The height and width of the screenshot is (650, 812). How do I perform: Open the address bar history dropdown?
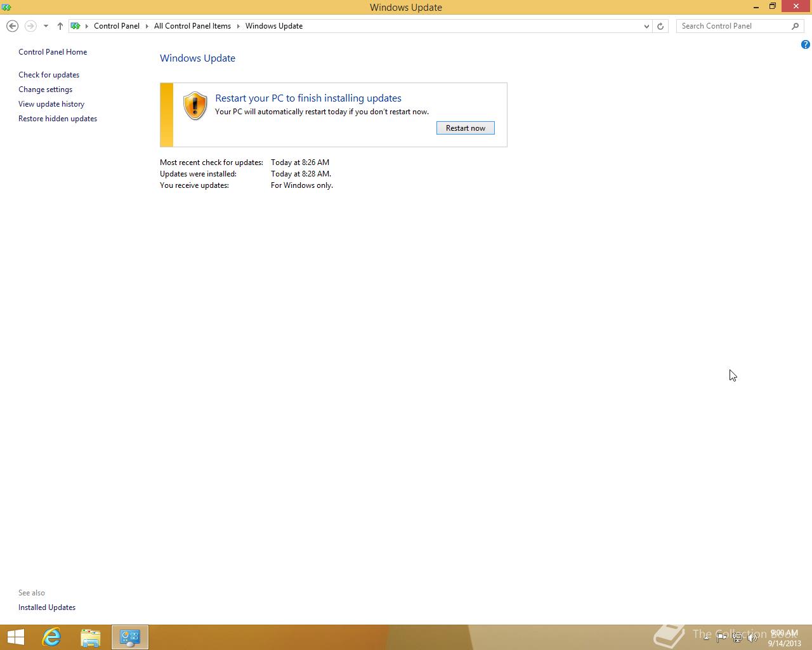[x=646, y=26]
